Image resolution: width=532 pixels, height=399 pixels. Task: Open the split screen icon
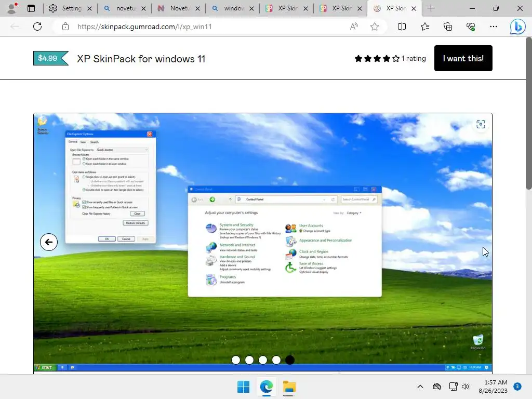point(402,26)
